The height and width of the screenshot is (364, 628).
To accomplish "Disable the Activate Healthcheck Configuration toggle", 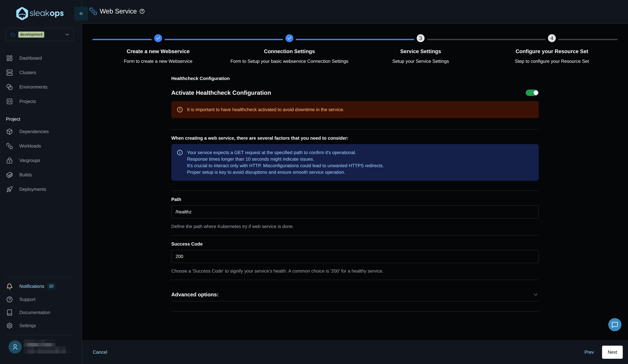I will click(x=532, y=93).
